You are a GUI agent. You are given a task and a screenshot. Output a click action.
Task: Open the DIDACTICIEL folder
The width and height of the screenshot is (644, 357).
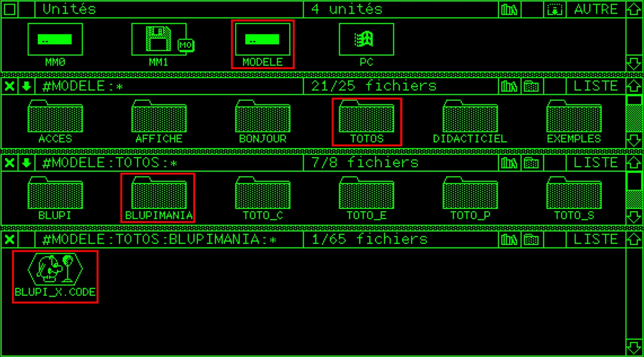click(x=470, y=122)
